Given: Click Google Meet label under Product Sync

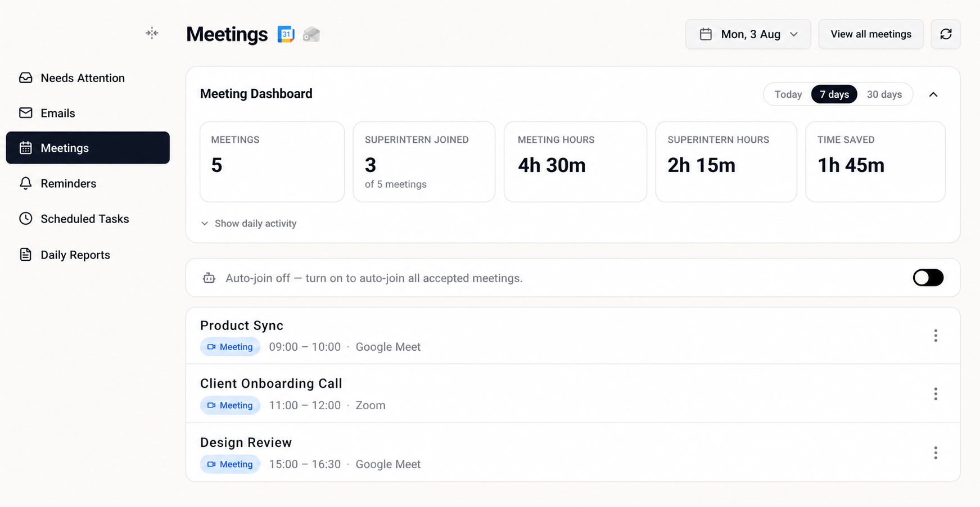Looking at the screenshot, I should tap(388, 347).
